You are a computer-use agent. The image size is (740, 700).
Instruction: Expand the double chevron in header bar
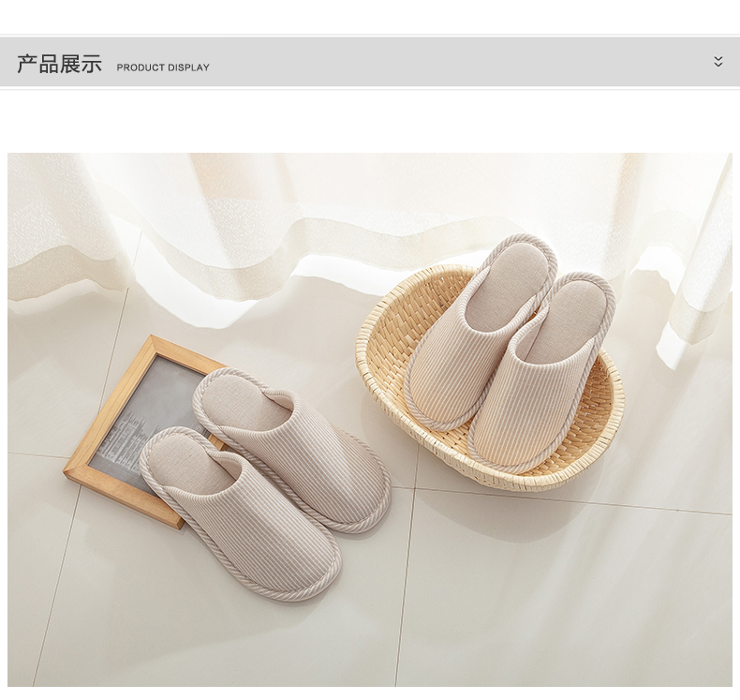pyautogui.click(x=718, y=62)
